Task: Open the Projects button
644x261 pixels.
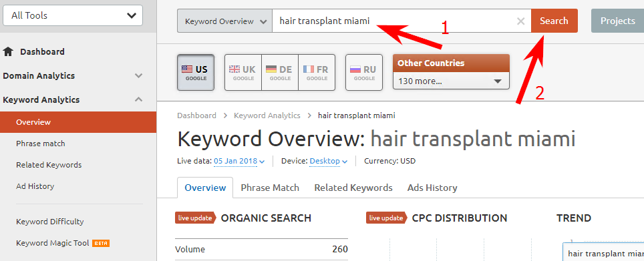Action: pos(618,21)
